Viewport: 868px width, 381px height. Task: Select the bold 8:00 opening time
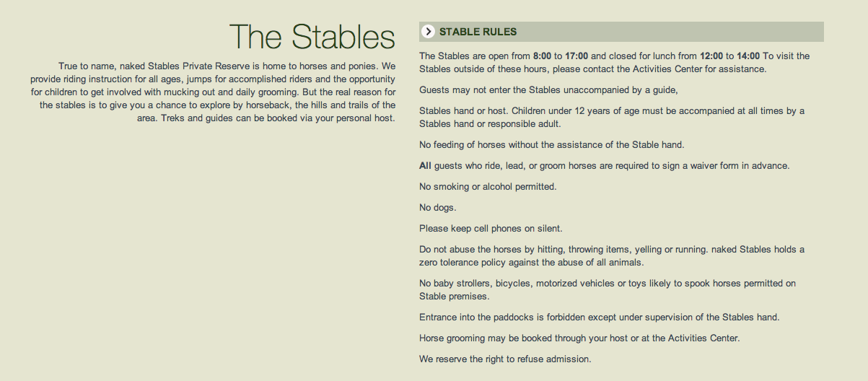tap(542, 56)
